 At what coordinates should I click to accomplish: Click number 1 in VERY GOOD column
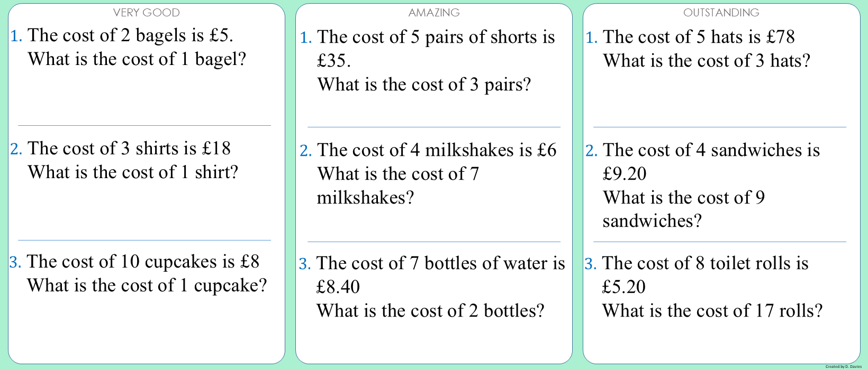(16, 36)
